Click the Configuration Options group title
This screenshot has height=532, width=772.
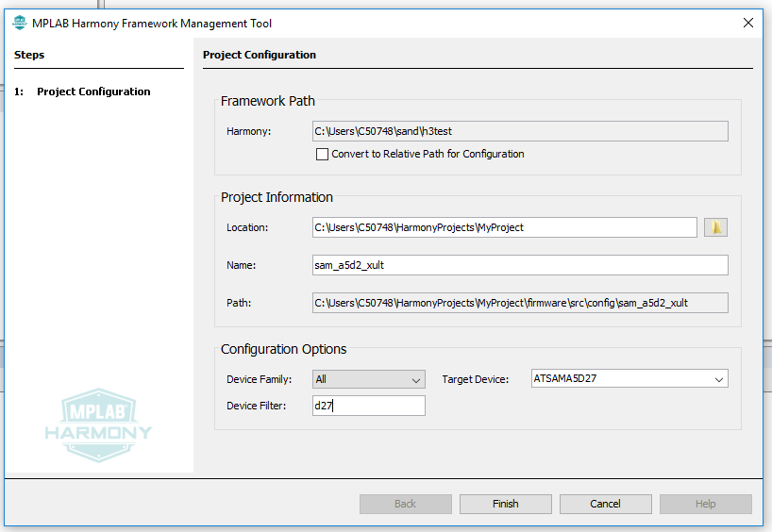(283, 349)
